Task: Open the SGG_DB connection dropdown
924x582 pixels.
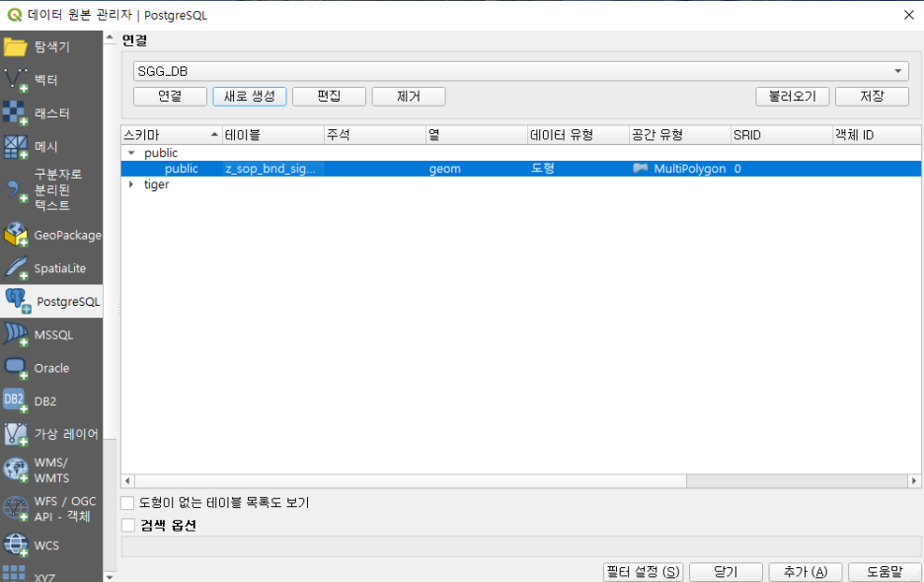Action: [x=521, y=71]
